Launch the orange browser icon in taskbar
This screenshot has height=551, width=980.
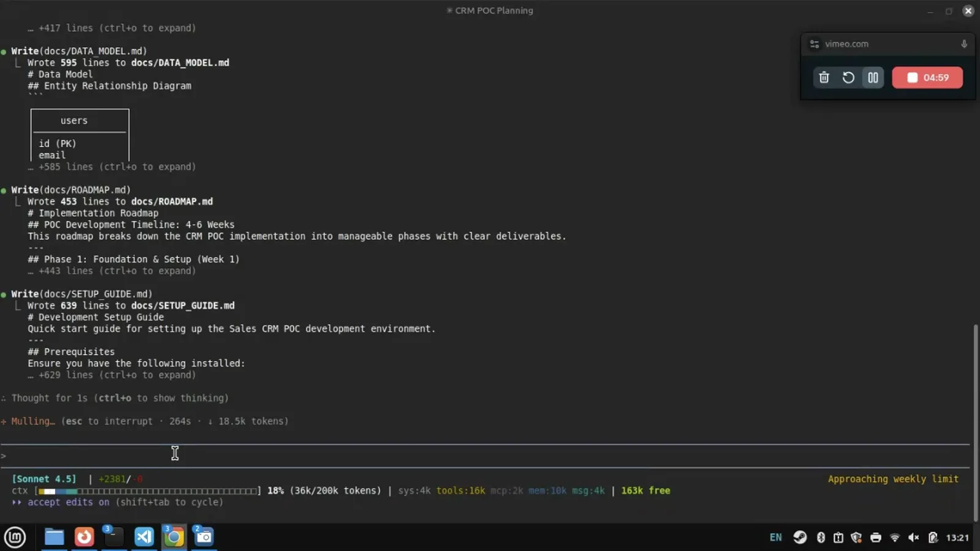[84, 537]
